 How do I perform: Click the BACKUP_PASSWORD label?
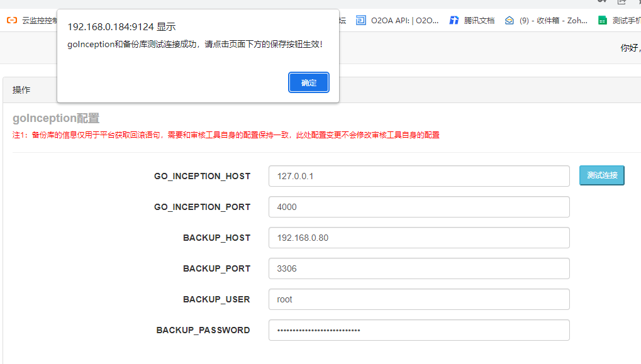coord(203,330)
